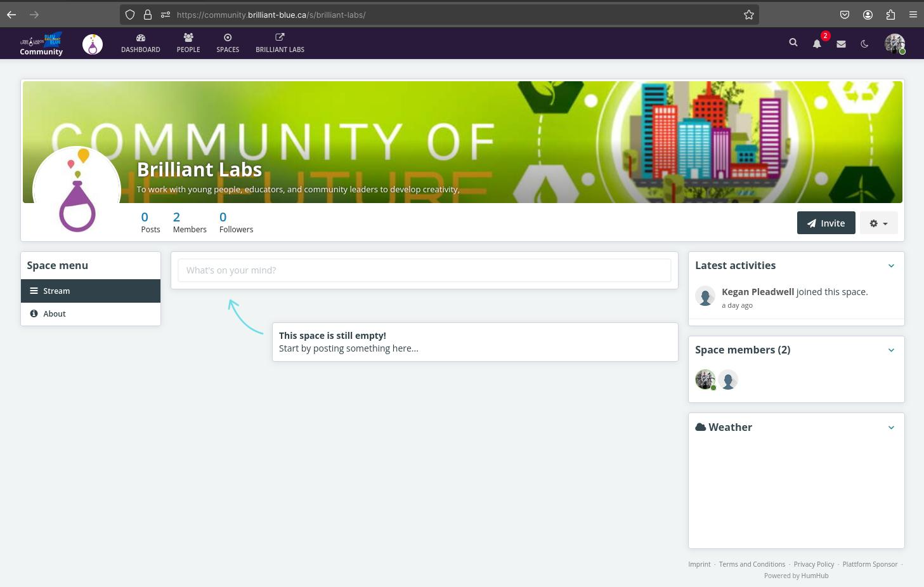The image size is (924, 587).
Task: Select About in the Space menu
Action: click(91, 314)
